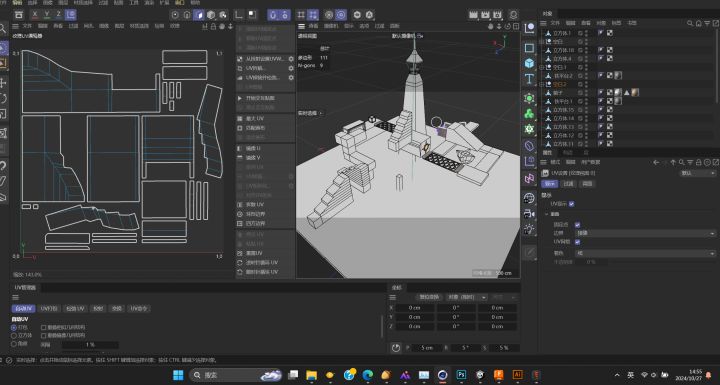Tick the checkbox beside 打包 radio
Image resolution: width=720 pixels, height=385 pixels.
tap(44, 328)
